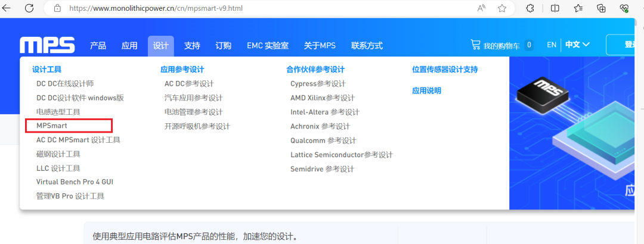
Task: Open AC DC MPSmart 设计工具
Action: (x=78, y=140)
